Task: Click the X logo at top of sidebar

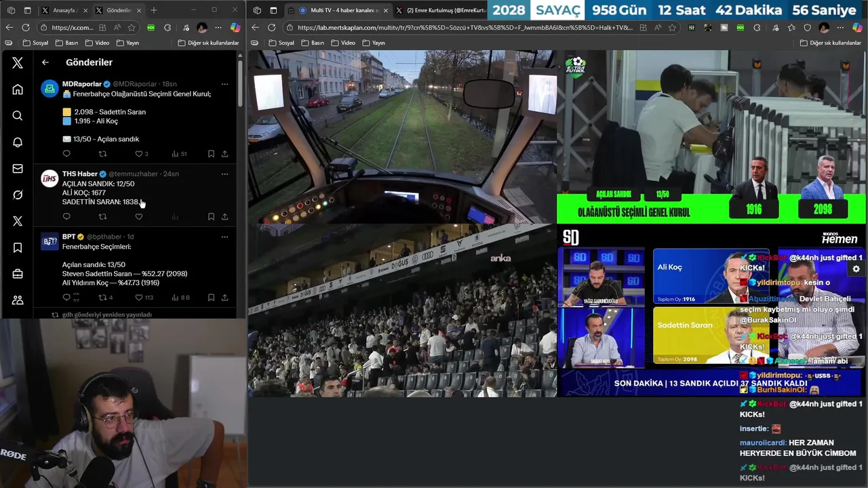Action: pos(18,62)
